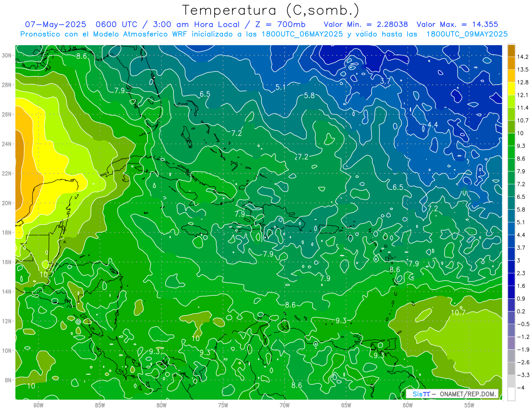532x411 pixels.
Task: Click the '80W' longitude axis label
Action: coord(161,405)
